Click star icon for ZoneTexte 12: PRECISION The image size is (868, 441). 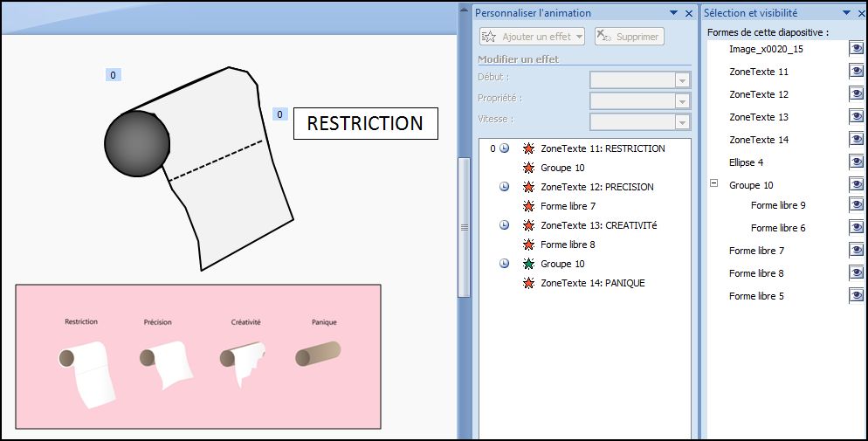[x=528, y=187]
